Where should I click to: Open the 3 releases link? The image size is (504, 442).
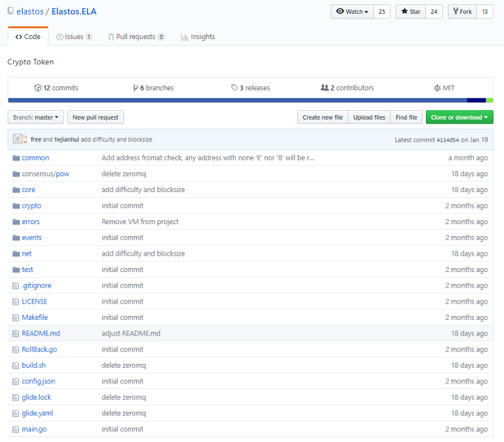250,88
